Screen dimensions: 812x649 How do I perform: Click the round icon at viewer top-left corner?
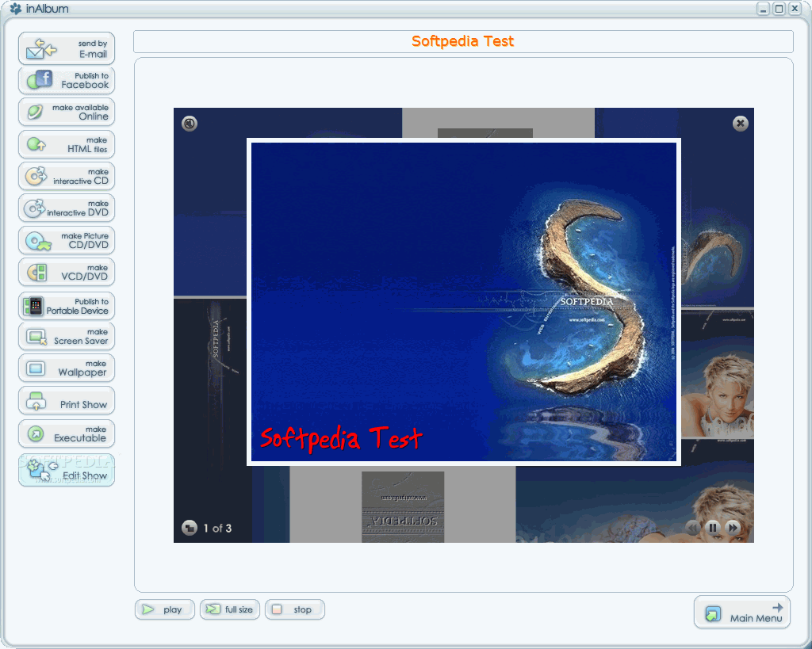(190, 123)
